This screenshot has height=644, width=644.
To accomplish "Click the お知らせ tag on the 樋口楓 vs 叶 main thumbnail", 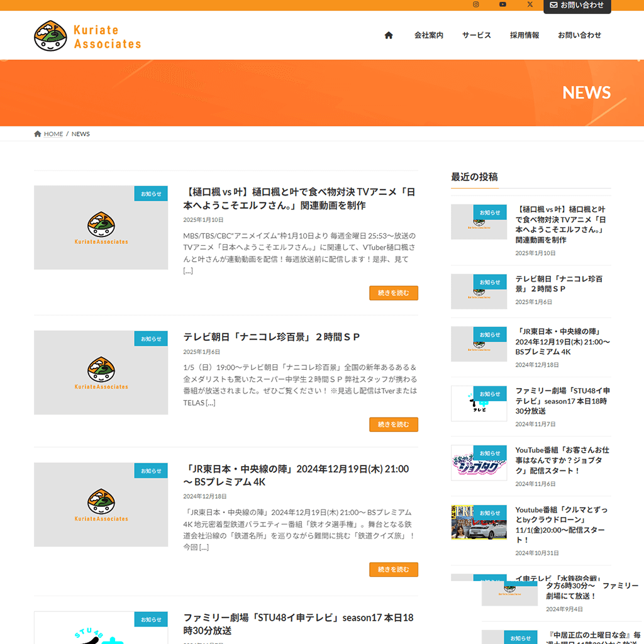I will tap(151, 194).
